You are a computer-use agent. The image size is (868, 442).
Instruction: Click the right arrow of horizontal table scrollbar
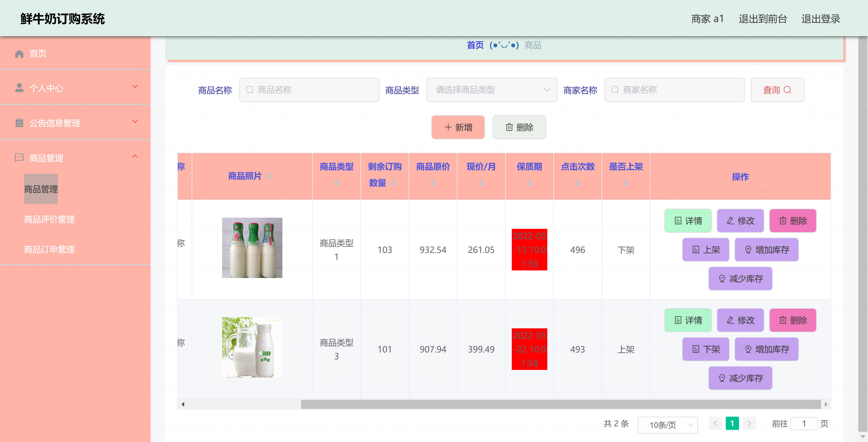(826, 404)
